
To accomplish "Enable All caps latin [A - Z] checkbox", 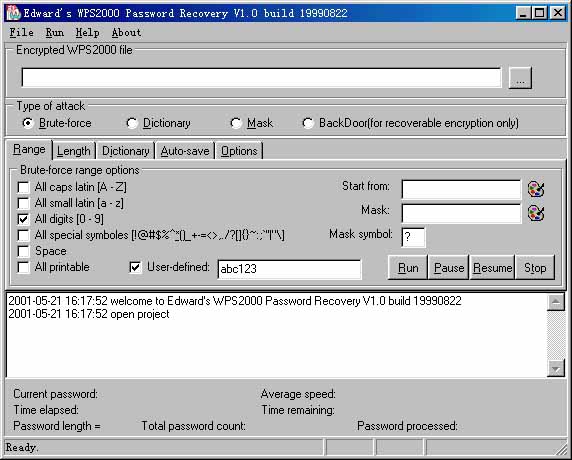I will pos(23,187).
